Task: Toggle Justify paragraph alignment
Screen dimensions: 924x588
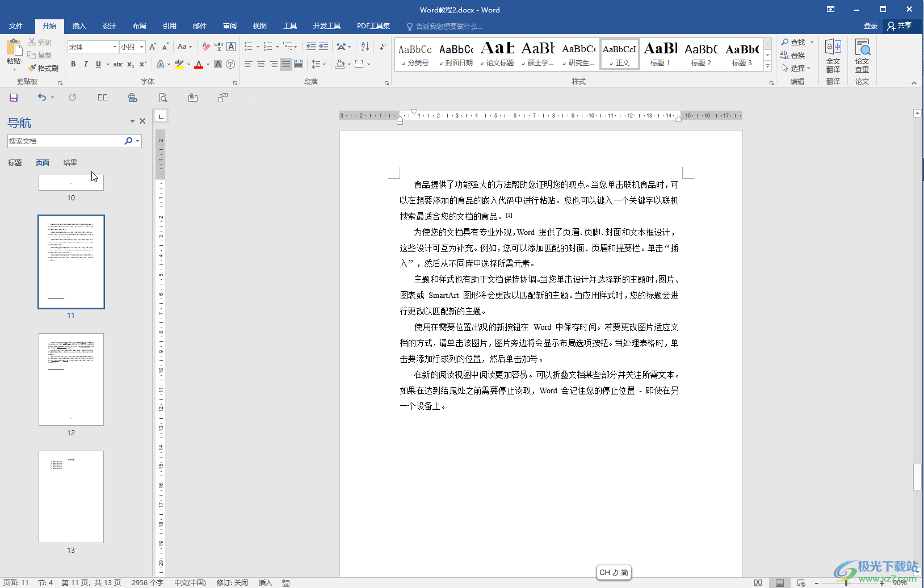Action: (x=286, y=64)
